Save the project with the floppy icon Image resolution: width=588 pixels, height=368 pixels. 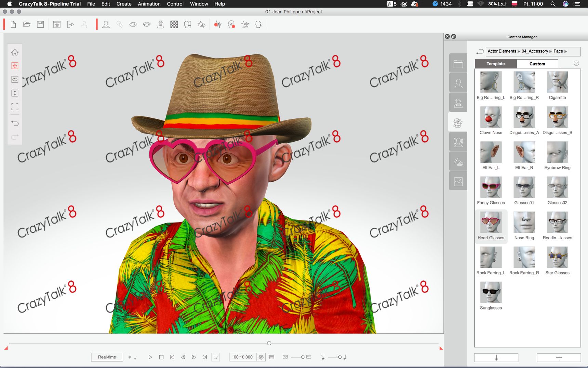pyautogui.click(x=40, y=24)
